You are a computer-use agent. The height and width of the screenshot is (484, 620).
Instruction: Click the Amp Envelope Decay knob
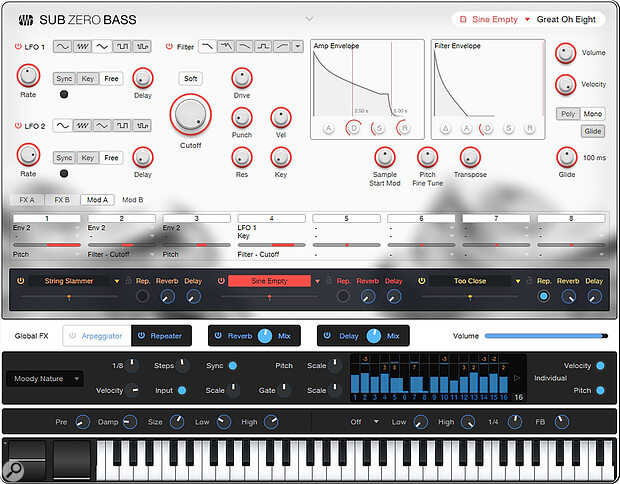coord(354,128)
